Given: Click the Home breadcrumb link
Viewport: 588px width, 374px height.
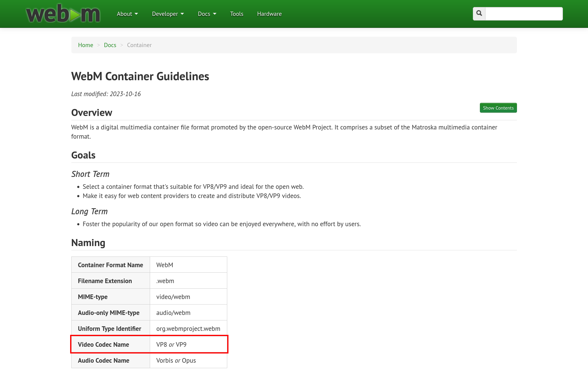Looking at the screenshot, I should (x=85, y=45).
